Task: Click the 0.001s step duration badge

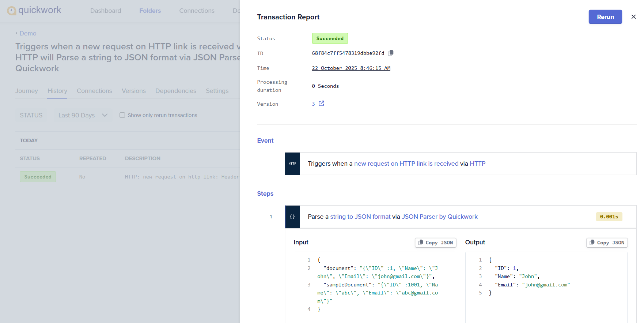Action: (609, 217)
